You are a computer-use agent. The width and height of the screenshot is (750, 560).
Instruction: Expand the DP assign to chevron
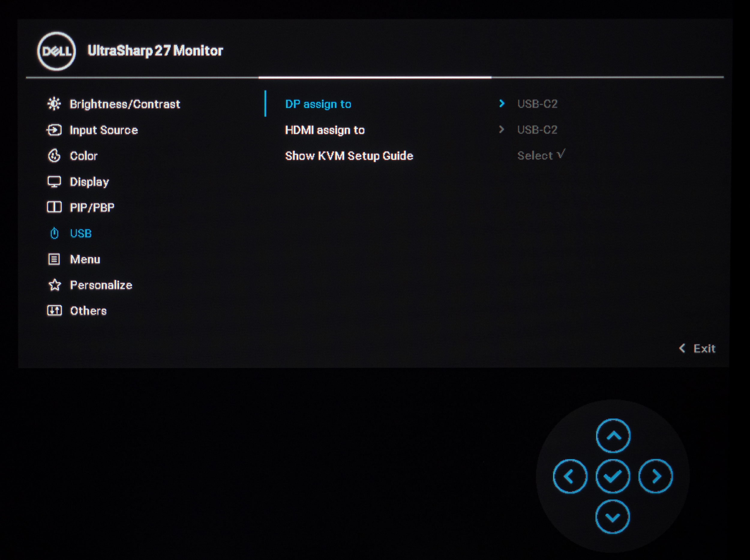502,104
